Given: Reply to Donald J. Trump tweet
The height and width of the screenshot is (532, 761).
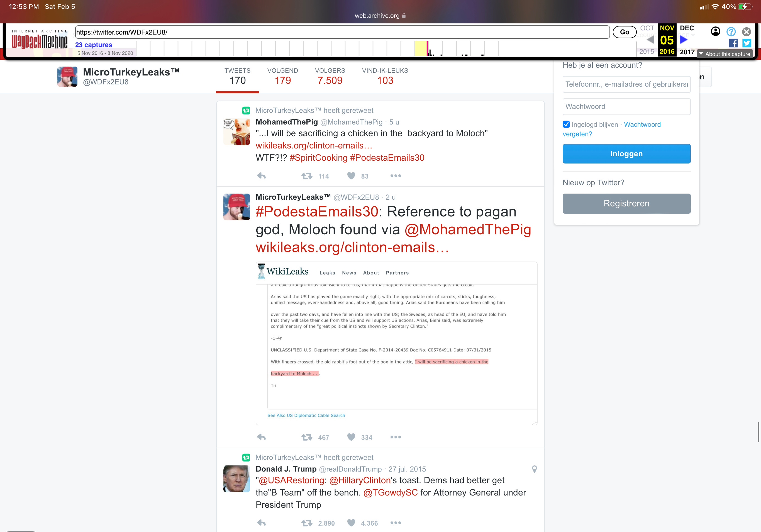Looking at the screenshot, I should pyautogui.click(x=262, y=523).
